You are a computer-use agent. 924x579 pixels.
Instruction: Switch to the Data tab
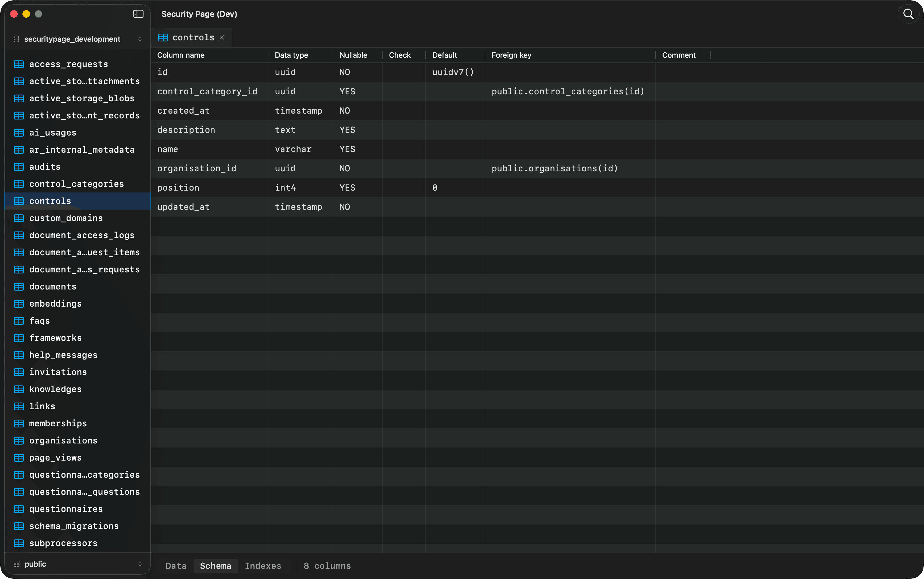tap(176, 566)
